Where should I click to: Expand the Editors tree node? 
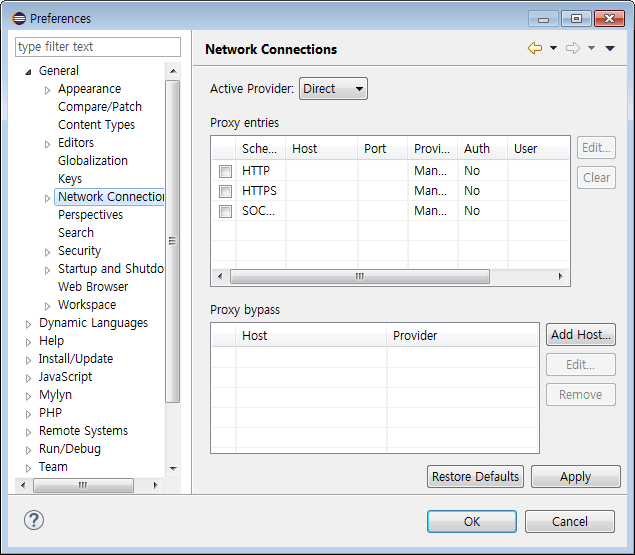coord(47,144)
